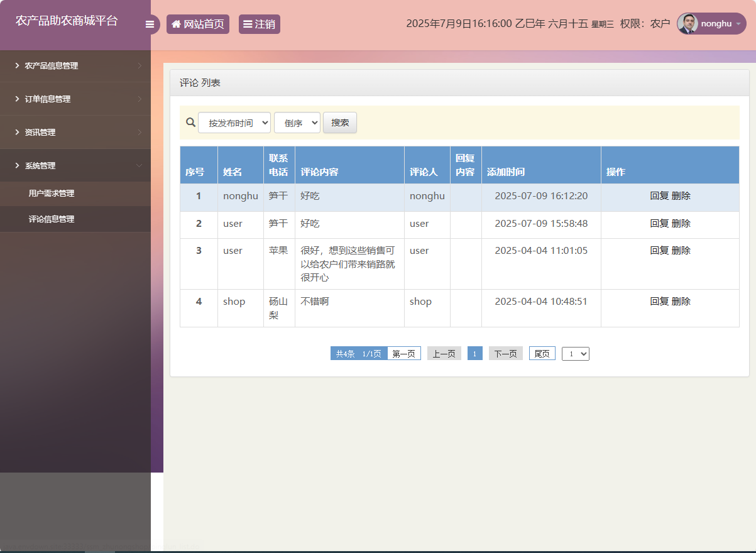This screenshot has width=756, height=553.
Task: Click the page 1 pagination number
Action: tap(474, 353)
